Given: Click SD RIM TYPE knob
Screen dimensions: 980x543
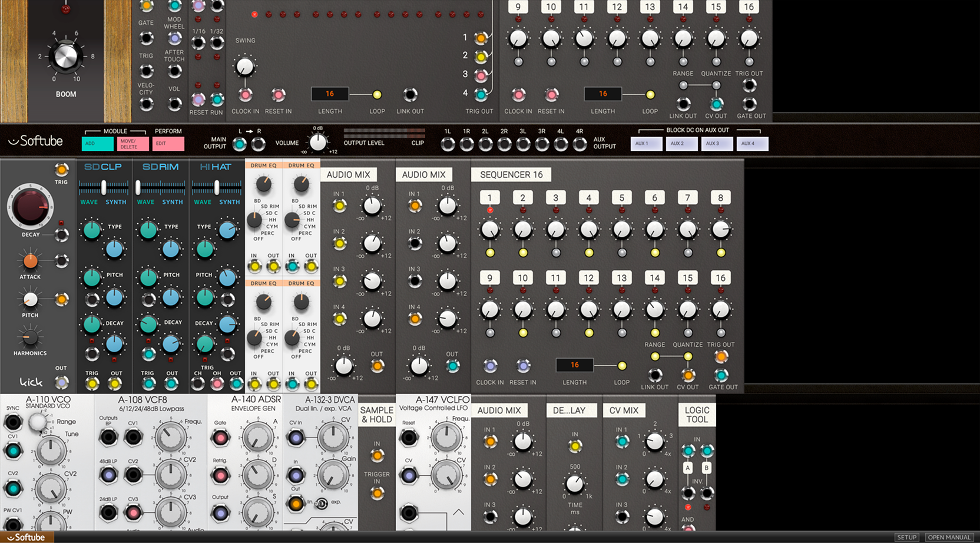Looking at the screenshot, I should (x=148, y=230).
